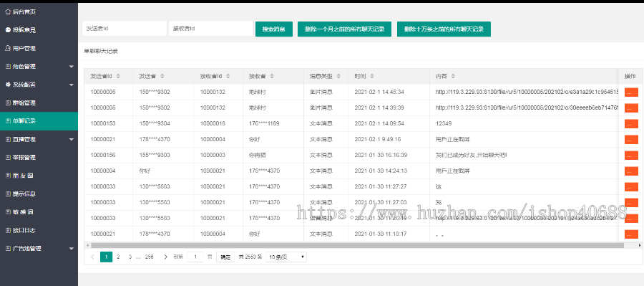This screenshot has width=644, height=286.
Task: Open 举报管理 in the sidebar
Action: (39, 157)
